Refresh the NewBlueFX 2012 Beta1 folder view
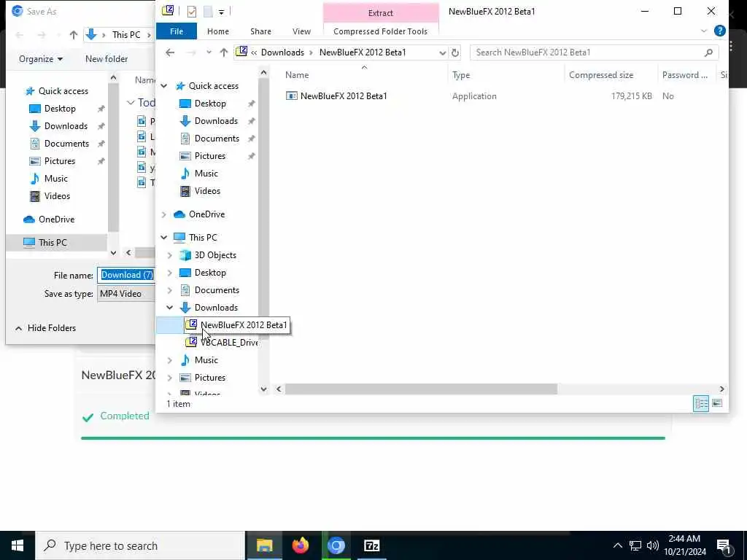 pyautogui.click(x=455, y=52)
